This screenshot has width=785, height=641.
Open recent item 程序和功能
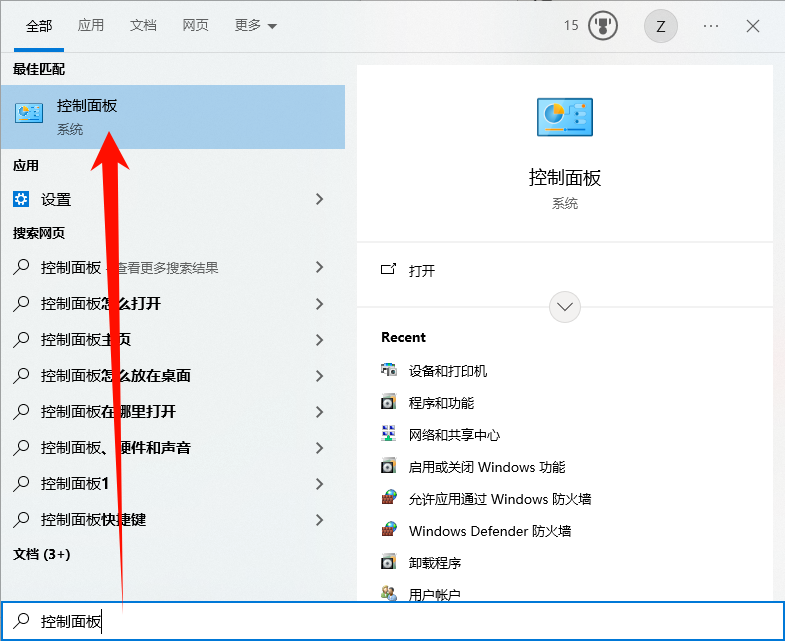[x=441, y=403]
